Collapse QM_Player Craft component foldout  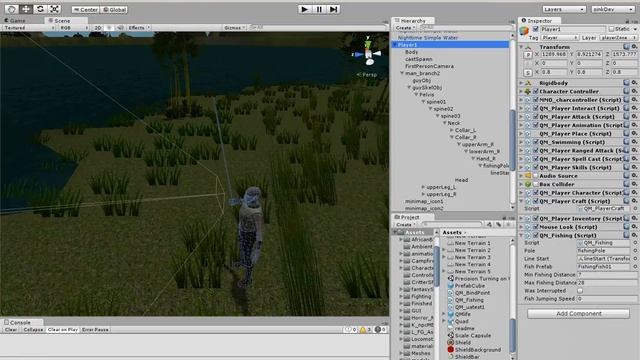point(521,201)
